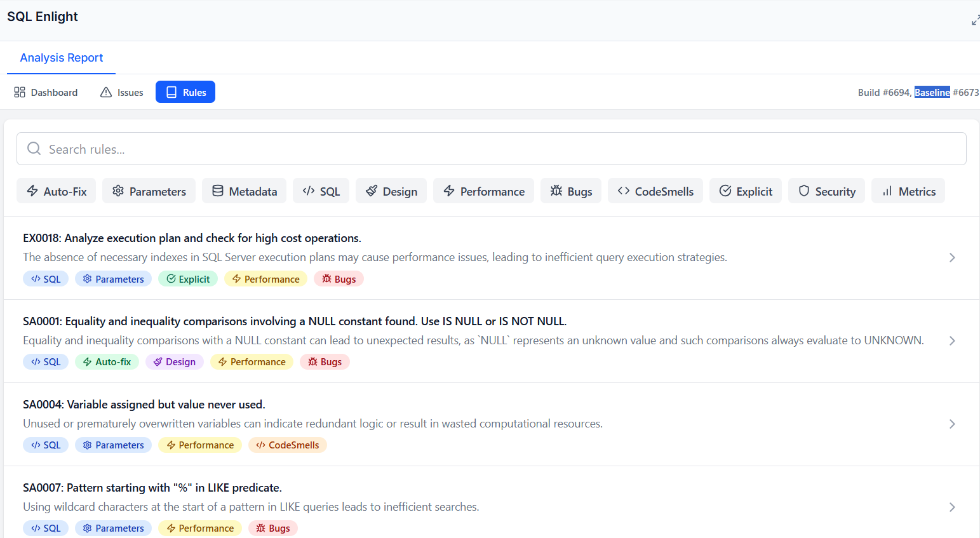Image resolution: width=980 pixels, height=538 pixels.
Task: Click the SQL Enlight header title
Action: tap(43, 17)
